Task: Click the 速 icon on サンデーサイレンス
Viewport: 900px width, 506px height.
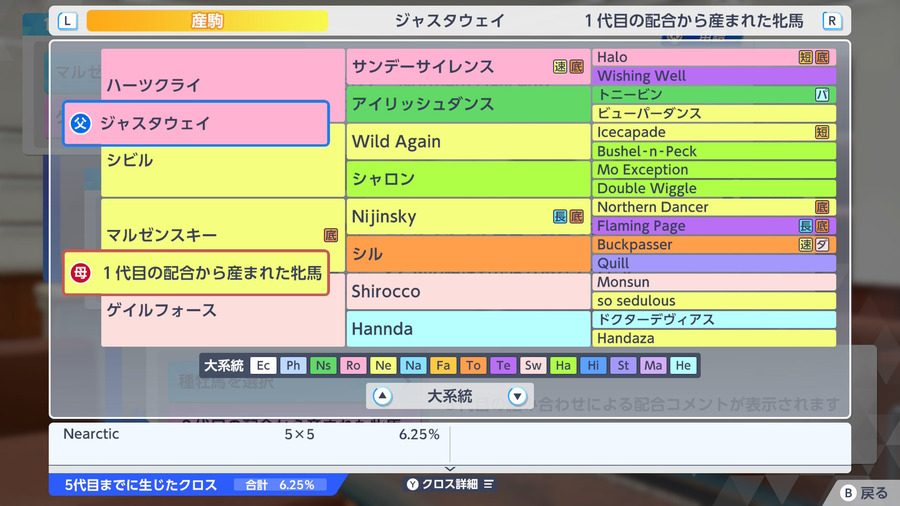Action: point(560,67)
